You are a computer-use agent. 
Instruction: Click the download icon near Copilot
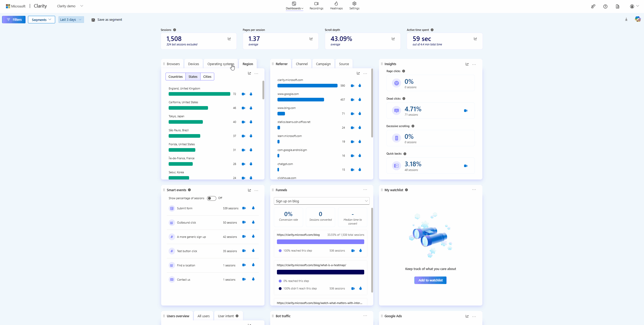[x=626, y=19]
